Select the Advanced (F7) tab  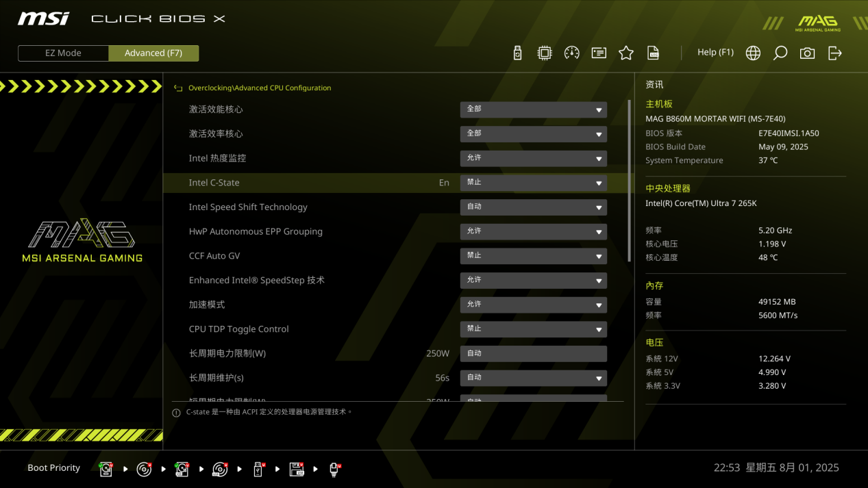click(x=153, y=53)
